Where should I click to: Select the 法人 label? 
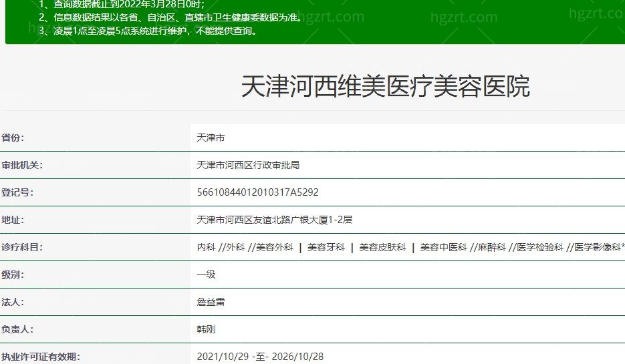click(x=12, y=303)
